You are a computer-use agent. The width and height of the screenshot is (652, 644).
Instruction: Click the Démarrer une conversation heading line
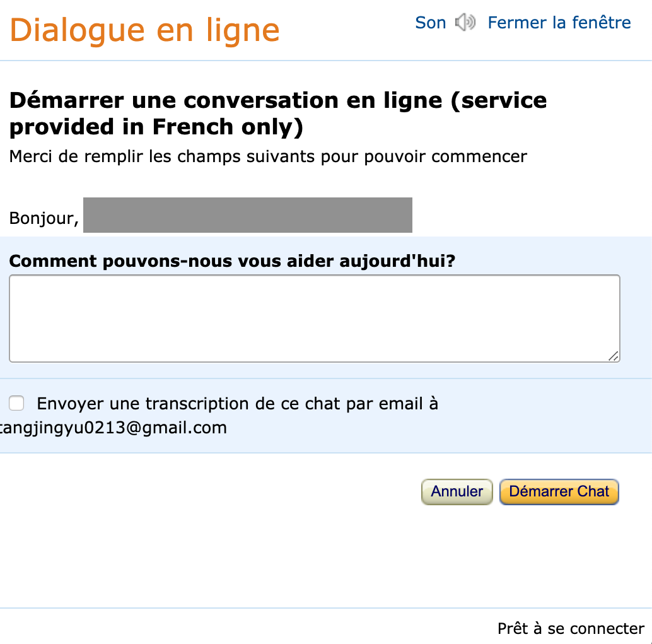278,101
